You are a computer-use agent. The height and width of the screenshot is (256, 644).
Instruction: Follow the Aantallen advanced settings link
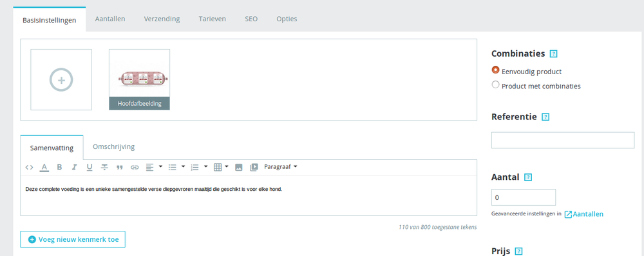coord(584,214)
